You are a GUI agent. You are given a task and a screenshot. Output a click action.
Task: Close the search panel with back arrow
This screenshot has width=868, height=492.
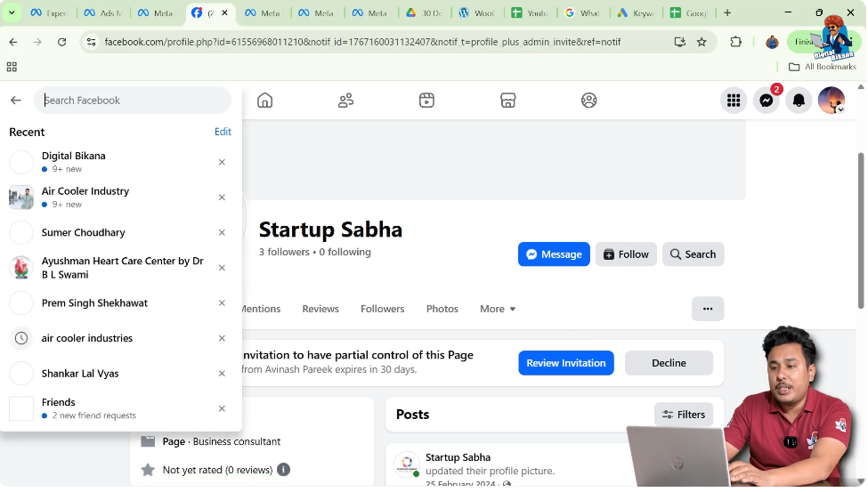pyautogui.click(x=15, y=101)
